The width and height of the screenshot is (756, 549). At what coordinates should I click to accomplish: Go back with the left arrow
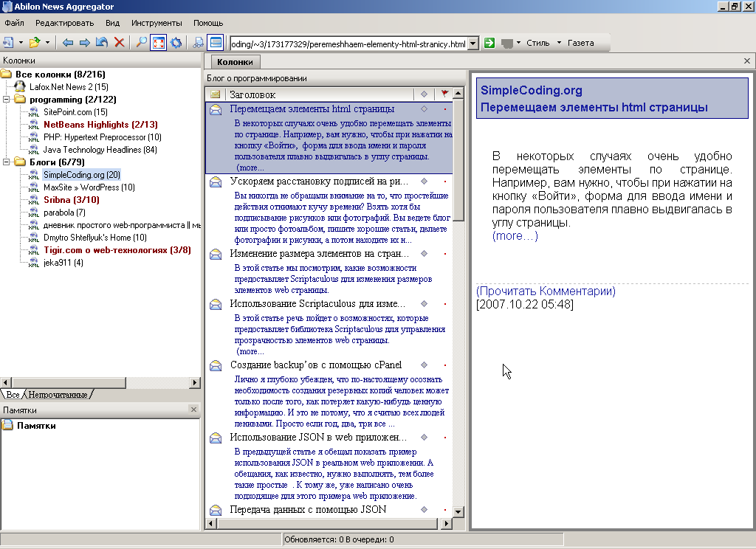pos(67,43)
